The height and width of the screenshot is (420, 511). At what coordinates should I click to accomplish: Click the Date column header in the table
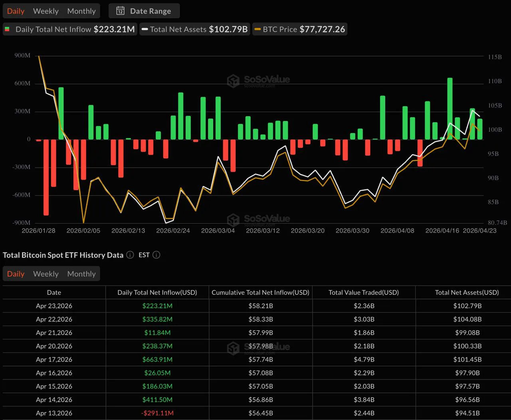click(x=54, y=292)
